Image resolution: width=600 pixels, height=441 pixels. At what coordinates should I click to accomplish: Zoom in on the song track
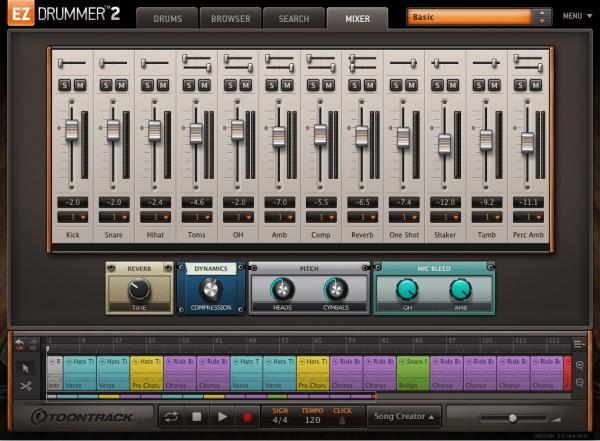580,365
